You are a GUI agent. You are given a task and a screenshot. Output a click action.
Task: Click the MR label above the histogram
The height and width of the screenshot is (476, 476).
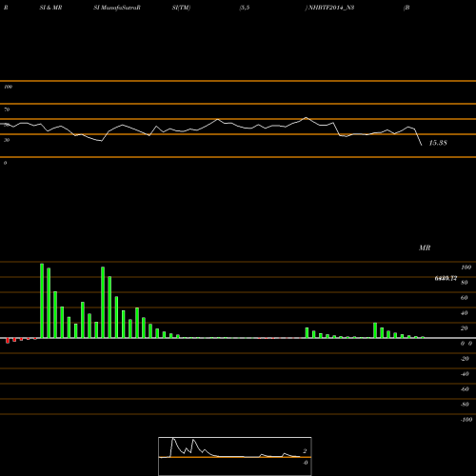pos(425,248)
